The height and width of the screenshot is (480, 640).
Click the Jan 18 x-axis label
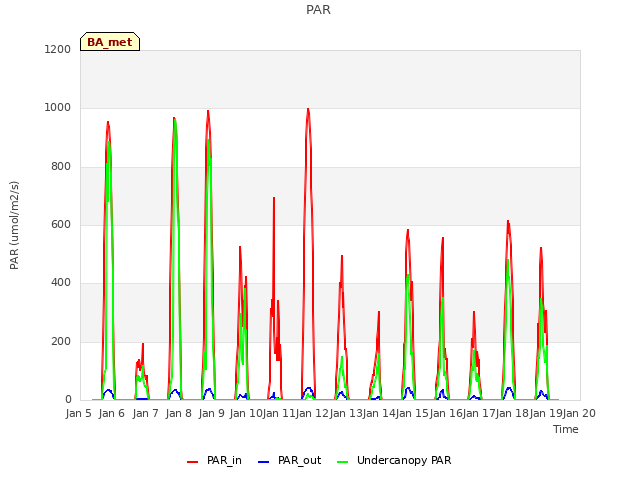pos(513,413)
